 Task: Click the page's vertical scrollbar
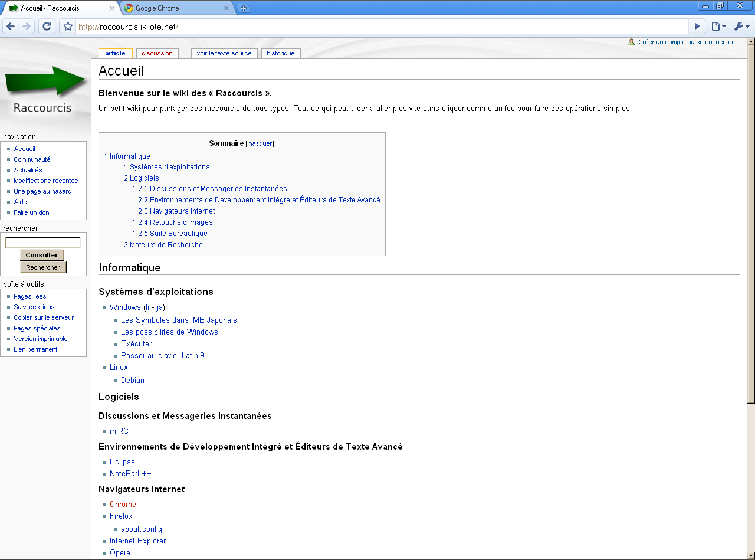751,224
